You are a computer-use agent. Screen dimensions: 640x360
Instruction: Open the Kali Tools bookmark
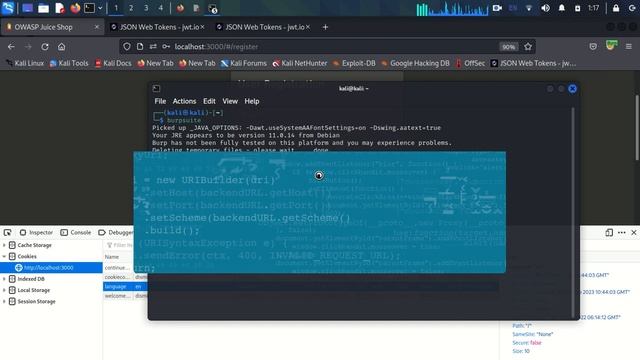click(x=69, y=63)
